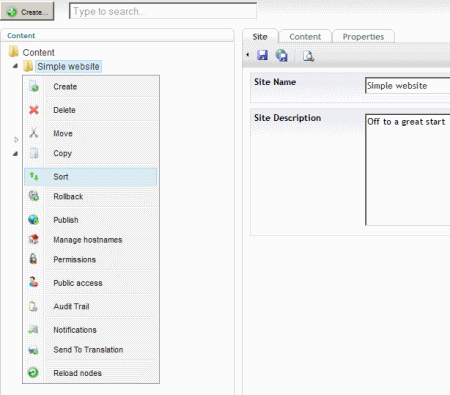
Task: Click the Save and publish toolbar icon
Action: pos(282,55)
